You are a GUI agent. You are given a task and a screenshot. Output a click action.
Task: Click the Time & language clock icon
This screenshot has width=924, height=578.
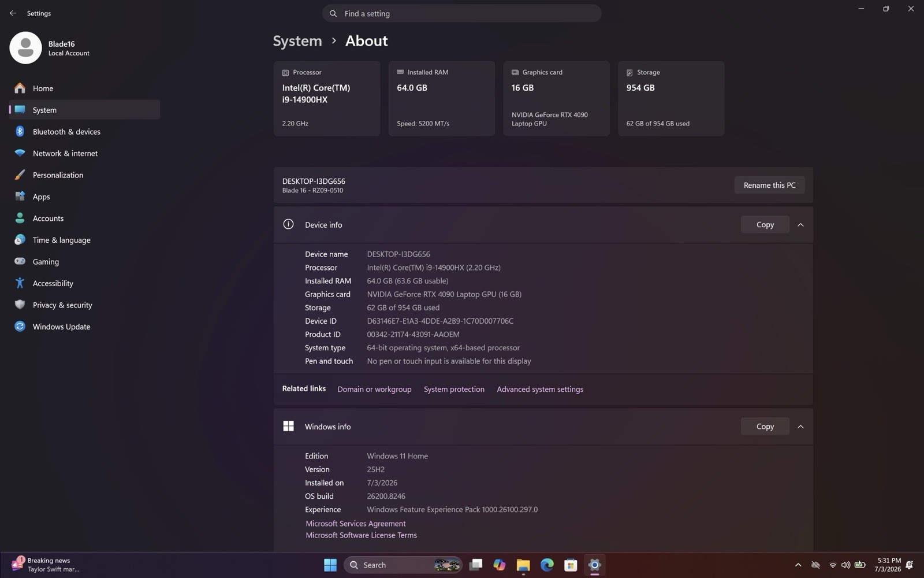(x=20, y=240)
